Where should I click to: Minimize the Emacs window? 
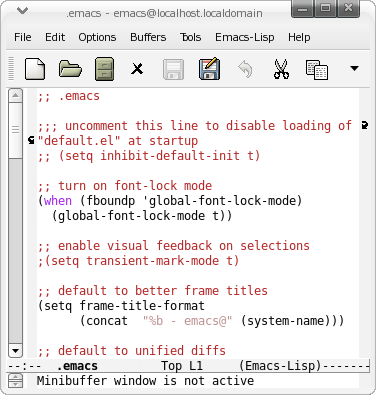tap(302, 8)
